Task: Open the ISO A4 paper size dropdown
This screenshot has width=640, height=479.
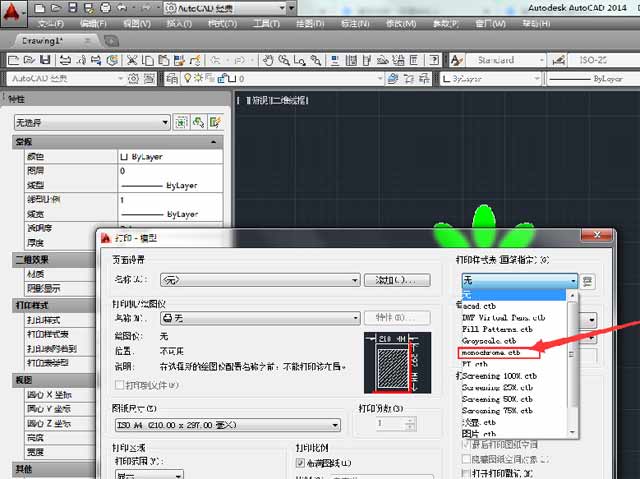Action: coord(228,425)
